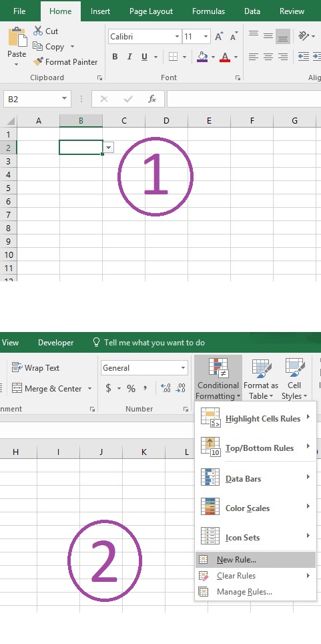
Task: Open the Top/Bottom Rules submenu
Action: tap(256, 448)
